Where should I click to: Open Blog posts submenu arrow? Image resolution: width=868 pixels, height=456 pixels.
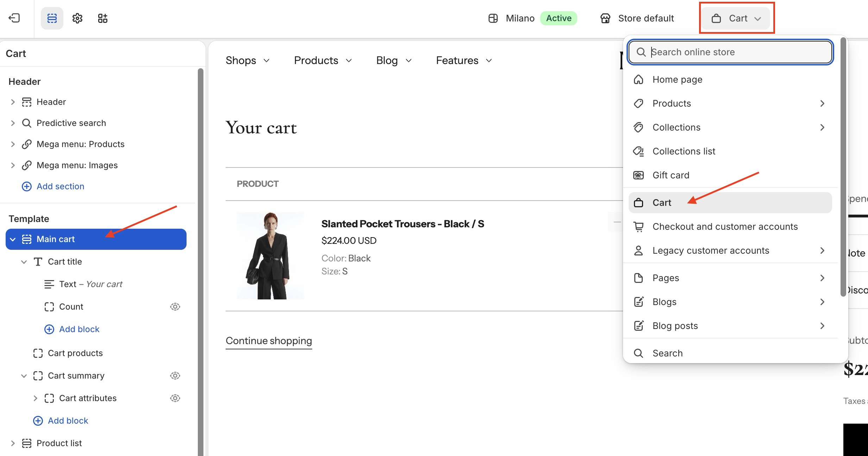pyautogui.click(x=822, y=326)
